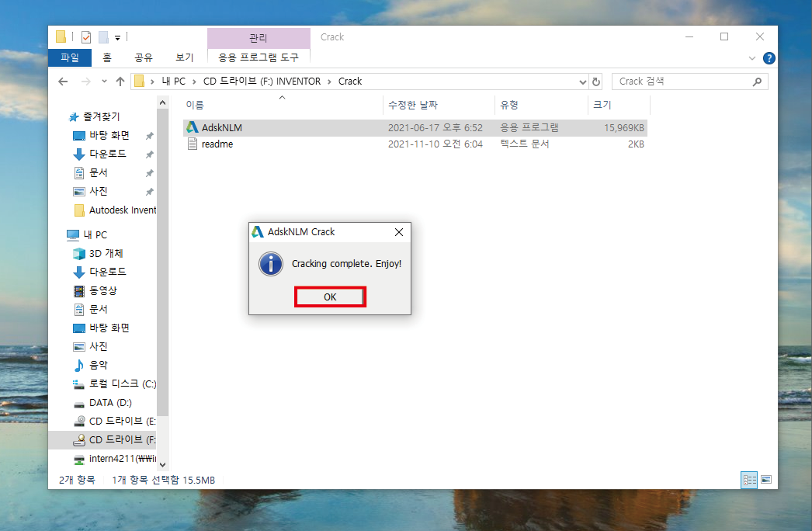Click OK in the AdskNLM Crack dialog

(x=330, y=297)
